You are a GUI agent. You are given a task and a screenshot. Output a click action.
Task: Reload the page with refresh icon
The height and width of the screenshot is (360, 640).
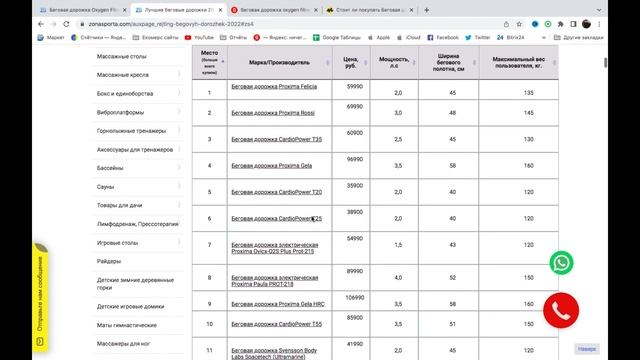click(66, 24)
